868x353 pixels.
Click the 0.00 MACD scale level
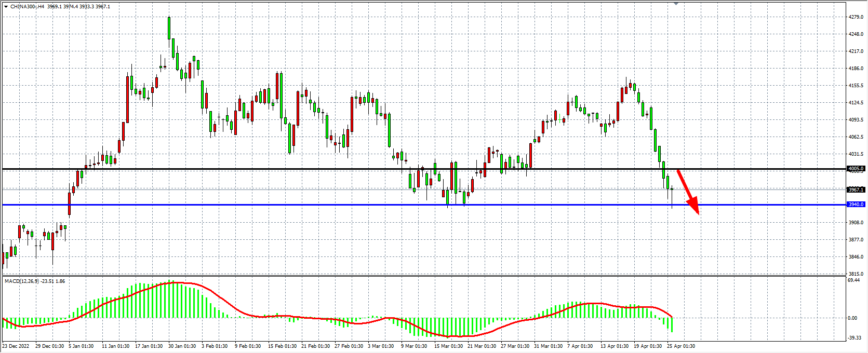click(x=852, y=318)
